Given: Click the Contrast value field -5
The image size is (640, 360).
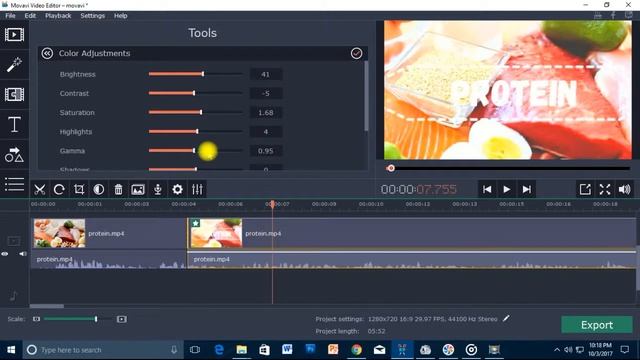Looking at the screenshot, I should click(x=266, y=93).
